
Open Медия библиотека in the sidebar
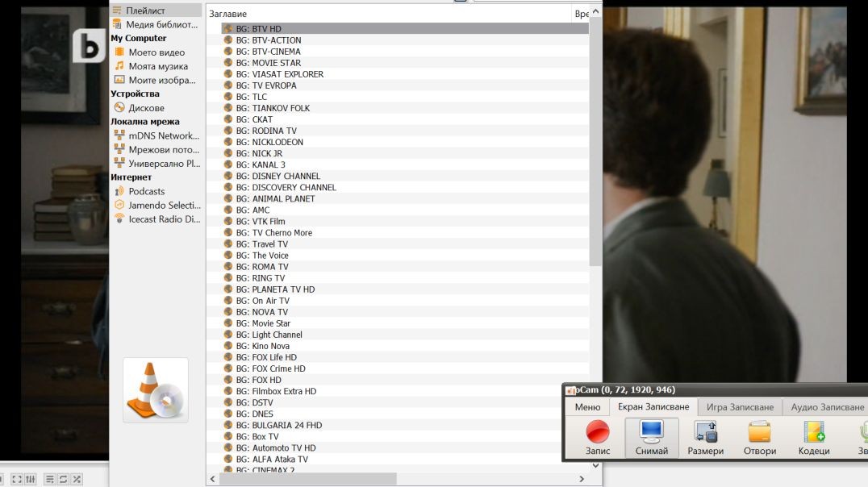click(156, 24)
